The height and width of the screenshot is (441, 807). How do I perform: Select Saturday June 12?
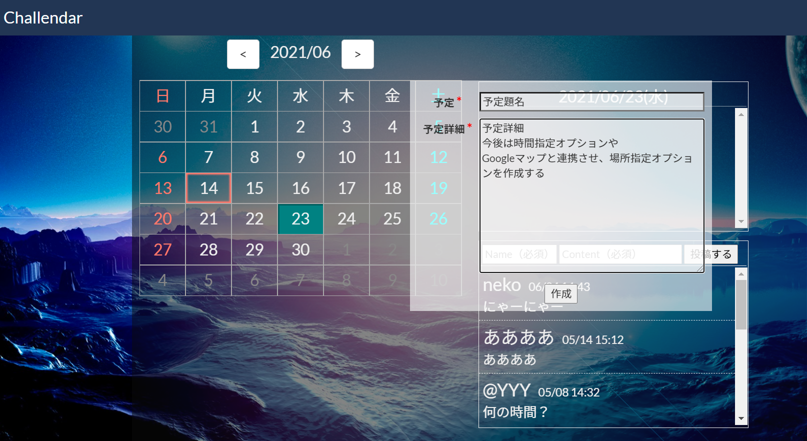click(x=438, y=157)
